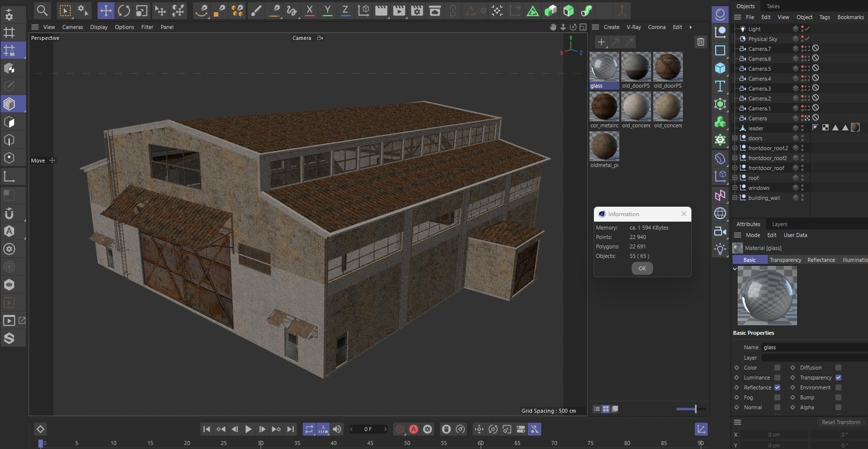Expand the roof object group
Image resolution: width=868 pixels, height=449 pixels.
(735, 178)
